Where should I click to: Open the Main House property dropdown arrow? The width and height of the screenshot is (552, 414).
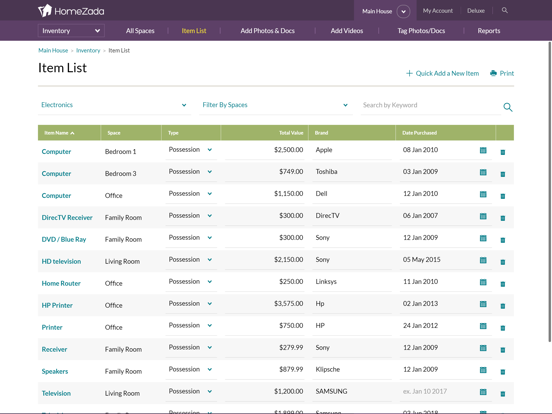[403, 11]
